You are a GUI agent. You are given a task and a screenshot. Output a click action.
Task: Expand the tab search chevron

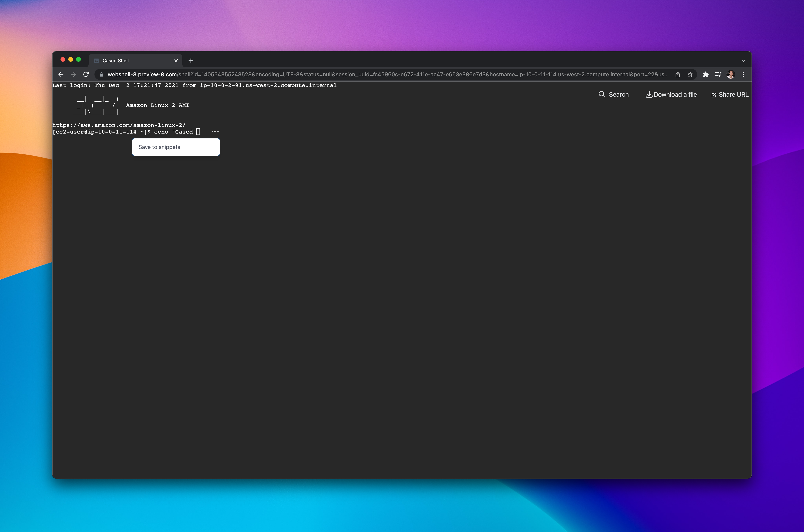(x=743, y=61)
